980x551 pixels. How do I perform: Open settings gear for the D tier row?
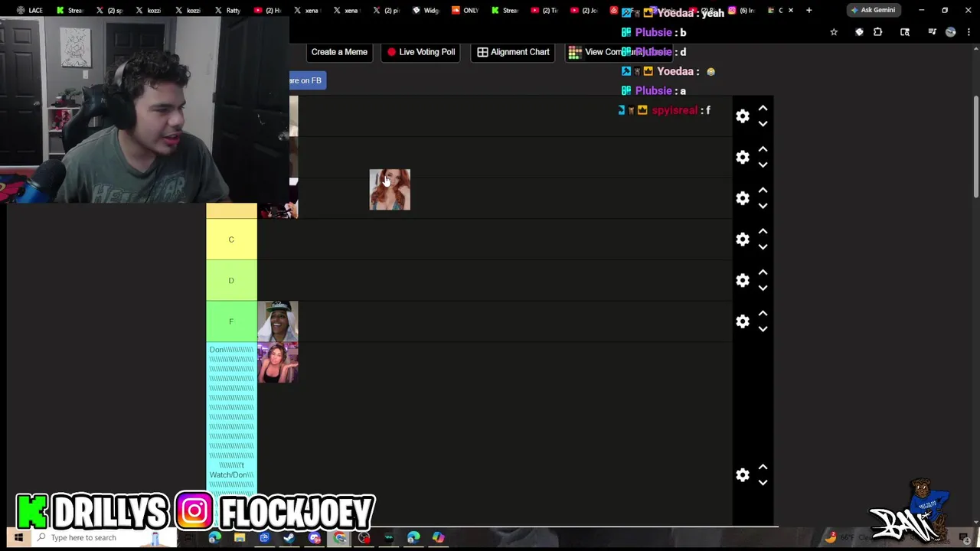point(743,281)
